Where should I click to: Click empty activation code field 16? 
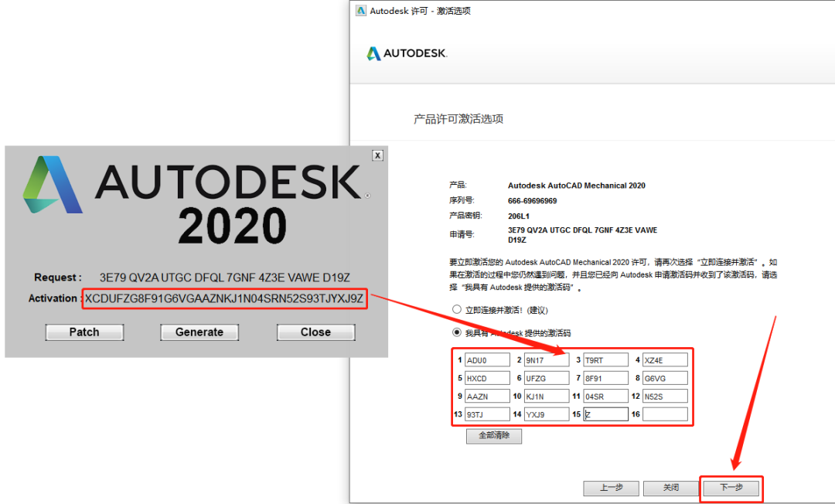pyautogui.click(x=665, y=414)
